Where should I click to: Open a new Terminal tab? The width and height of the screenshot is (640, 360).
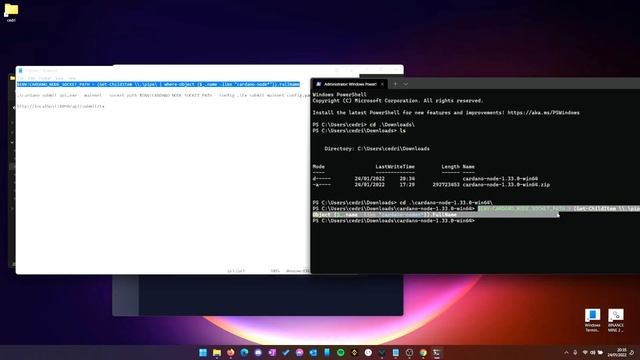coord(395,84)
